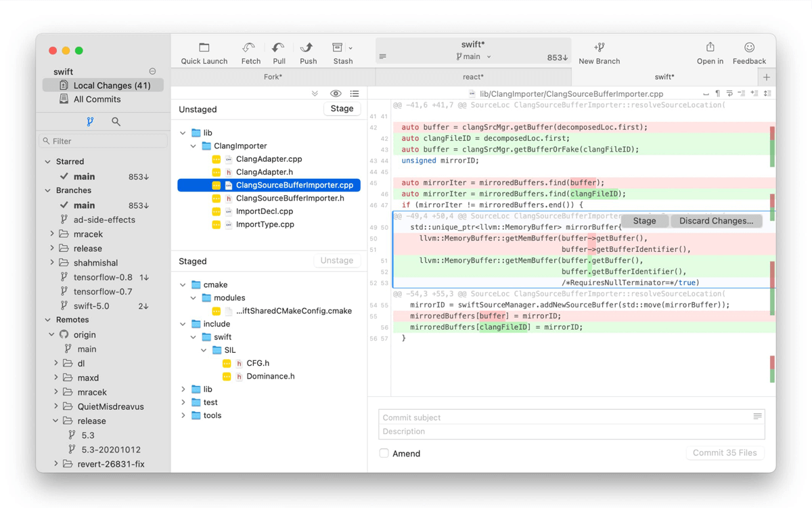Collapse the SIL folder
Screen dimensions: 812x508
204,350
